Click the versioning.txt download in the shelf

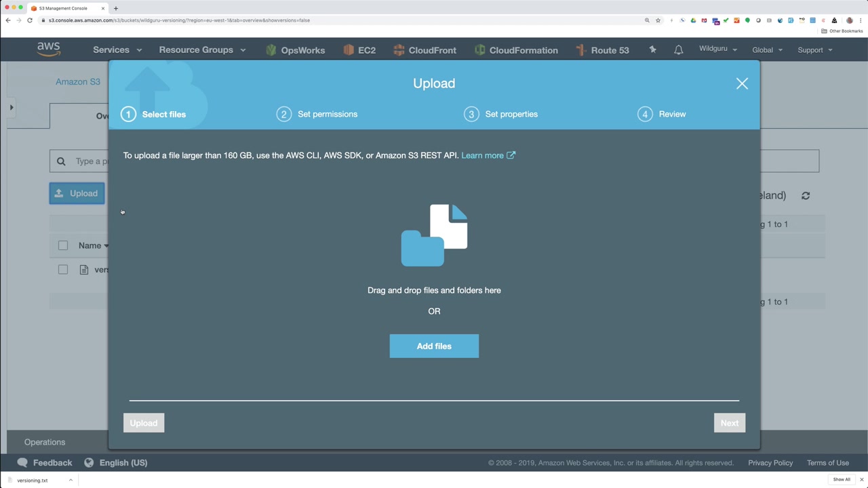click(33, 481)
